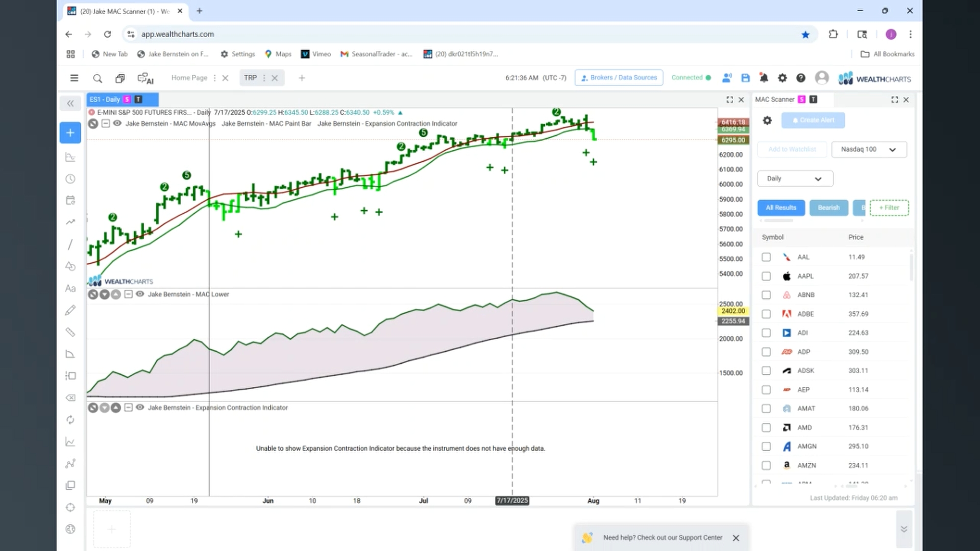Open Brokers / Data Sources
This screenshot has width=980, height=551.
(619, 78)
